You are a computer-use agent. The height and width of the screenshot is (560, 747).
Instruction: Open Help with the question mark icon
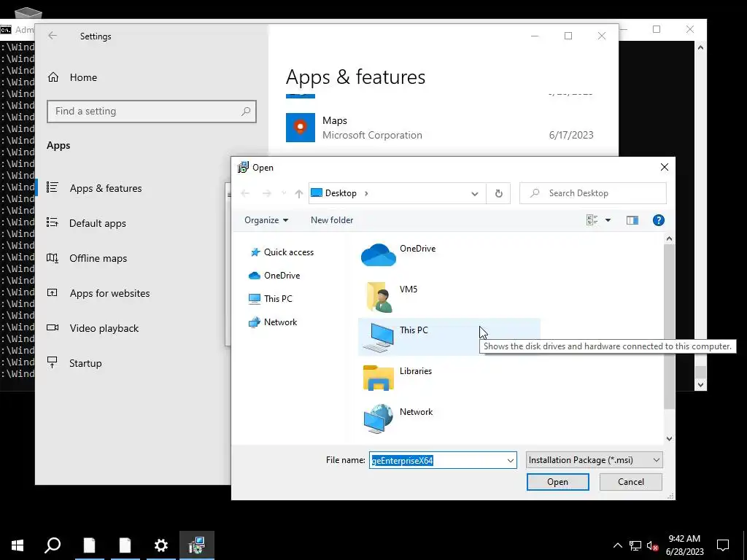coord(659,220)
